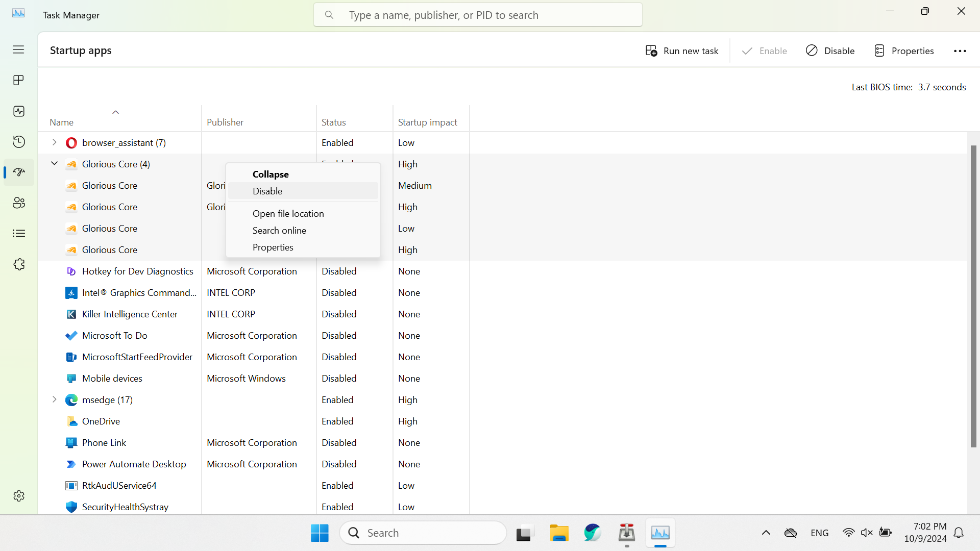
Task: Click Search online in context menu
Action: 279,230
